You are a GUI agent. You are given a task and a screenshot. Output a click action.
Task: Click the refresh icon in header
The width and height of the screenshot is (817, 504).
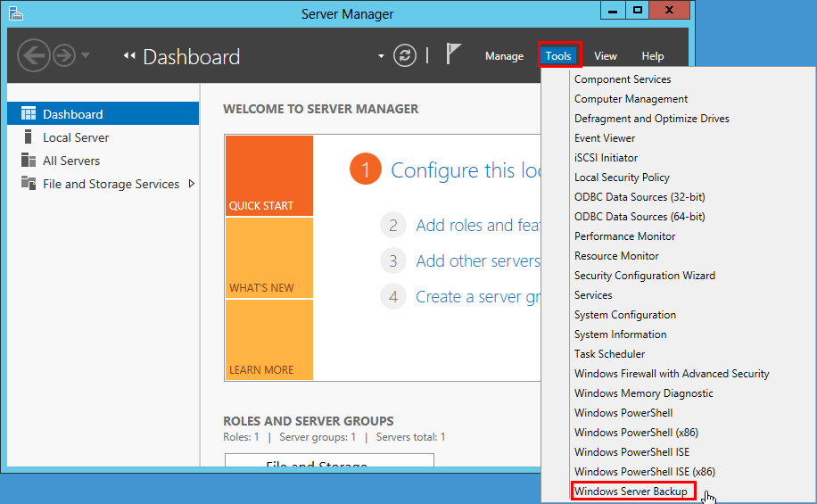(x=405, y=55)
